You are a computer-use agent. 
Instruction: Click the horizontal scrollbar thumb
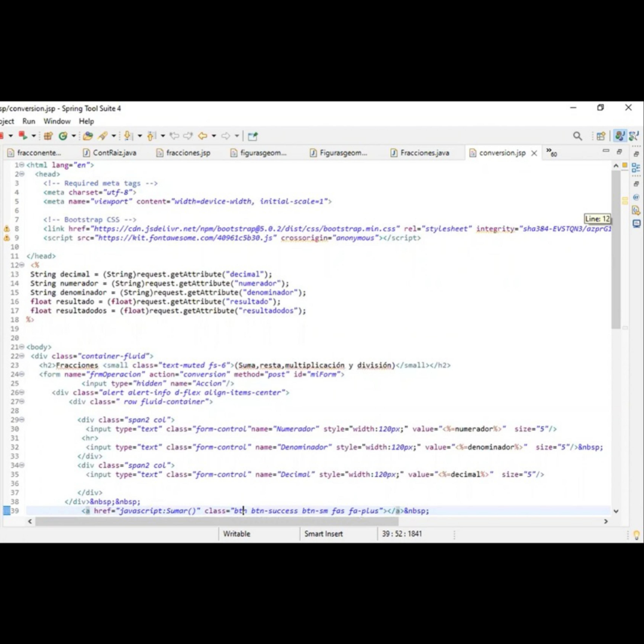click(x=217, y=521)
